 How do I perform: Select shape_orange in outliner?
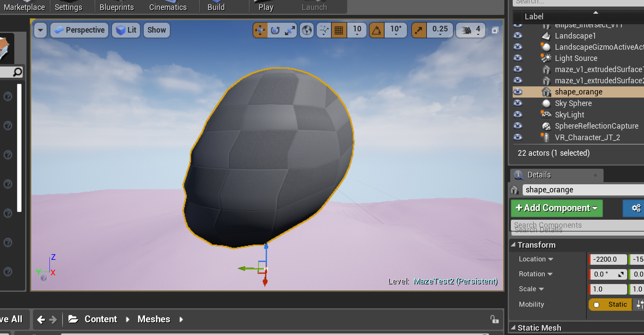coord(578,92)
